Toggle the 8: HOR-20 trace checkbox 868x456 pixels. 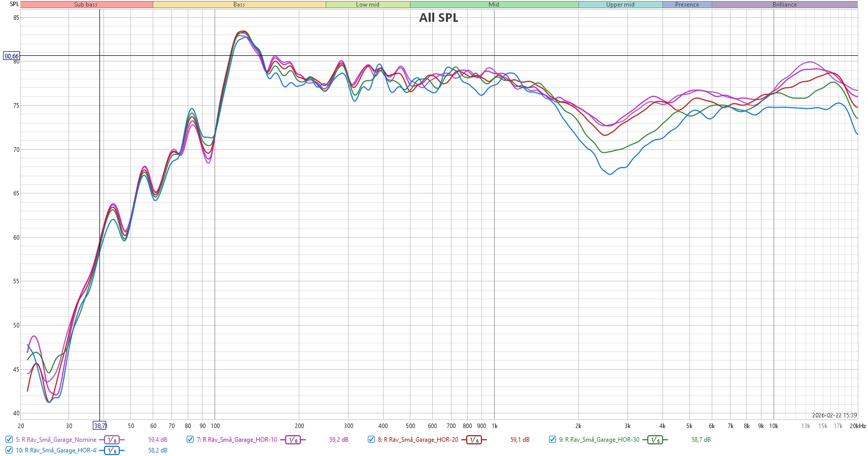(x=371, y=440)
